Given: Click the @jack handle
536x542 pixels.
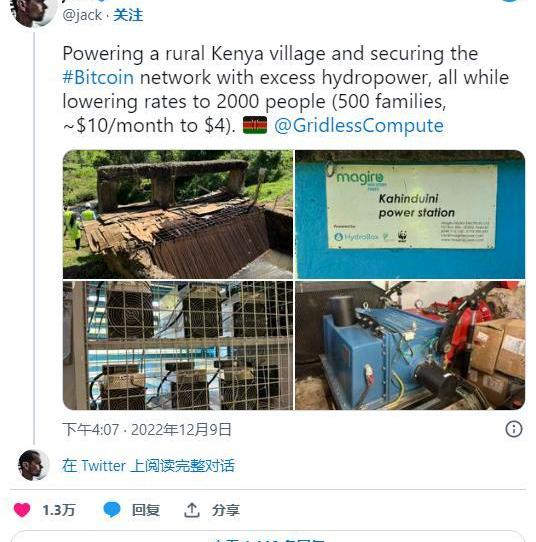Looking at the screenshot, I should [82, 15].
